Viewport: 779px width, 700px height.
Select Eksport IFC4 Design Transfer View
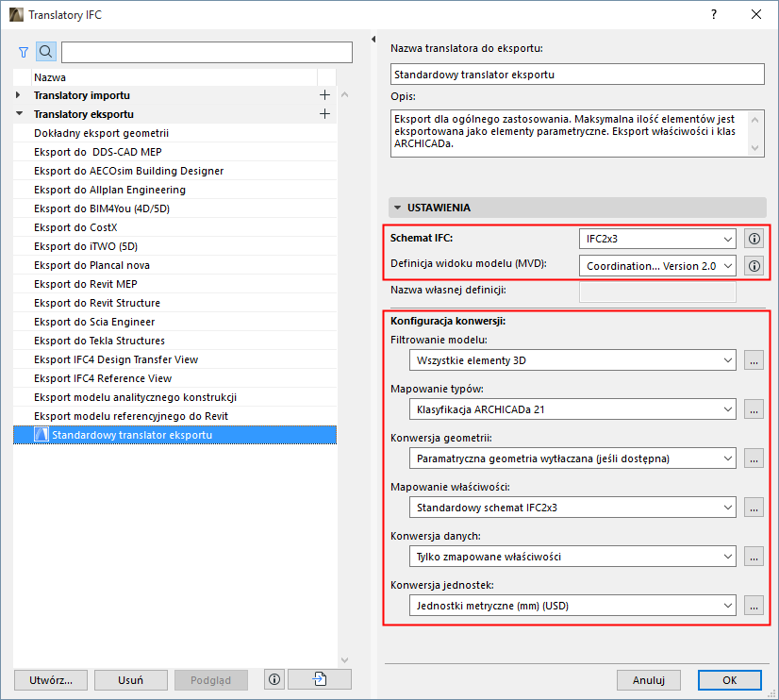pos(174,359)
